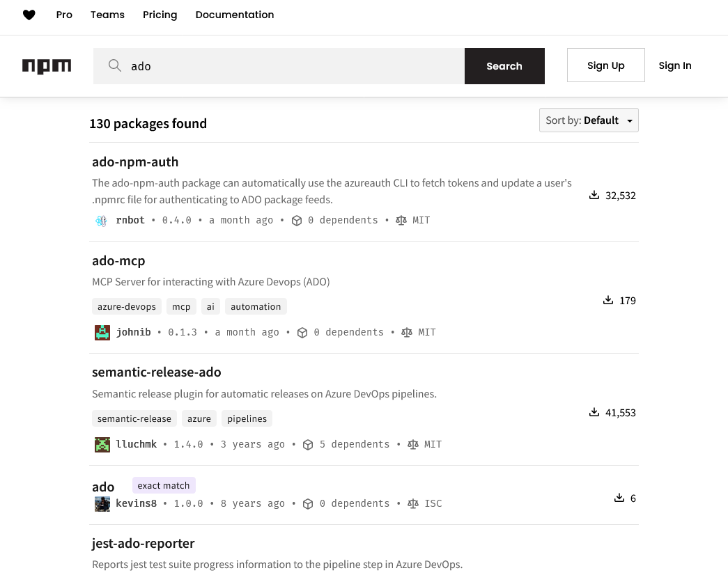This screenshot has height=575, width=728.
Task: Click the black heart icon
Action: (x=29, y=15)
